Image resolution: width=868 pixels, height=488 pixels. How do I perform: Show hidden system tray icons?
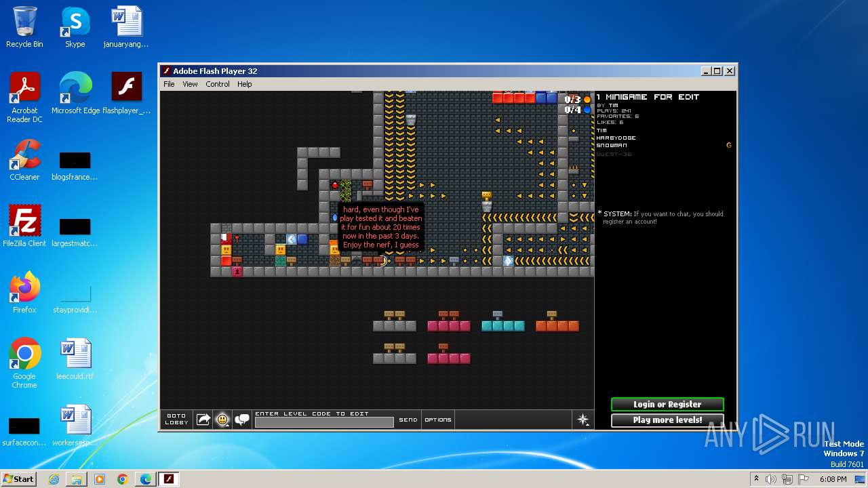point(756,479)
